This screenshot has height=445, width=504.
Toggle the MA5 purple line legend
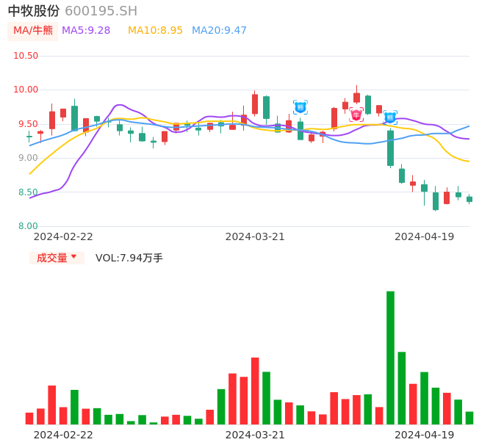pos(86,31)
